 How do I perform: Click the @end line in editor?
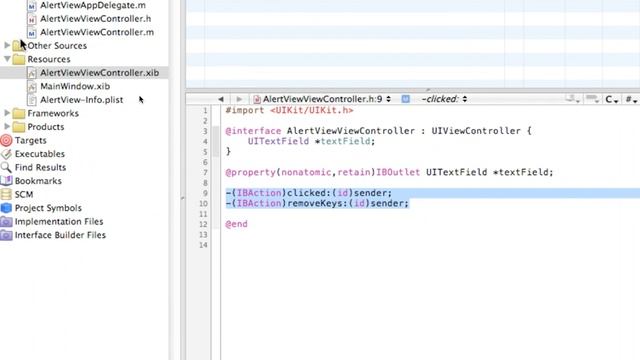click(x=236, y=224)
